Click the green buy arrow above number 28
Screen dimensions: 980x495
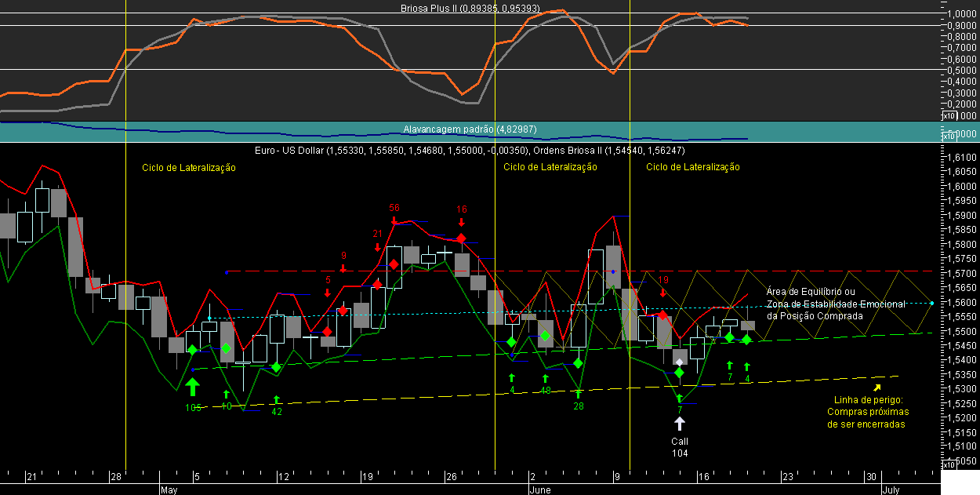coord(578,394)
